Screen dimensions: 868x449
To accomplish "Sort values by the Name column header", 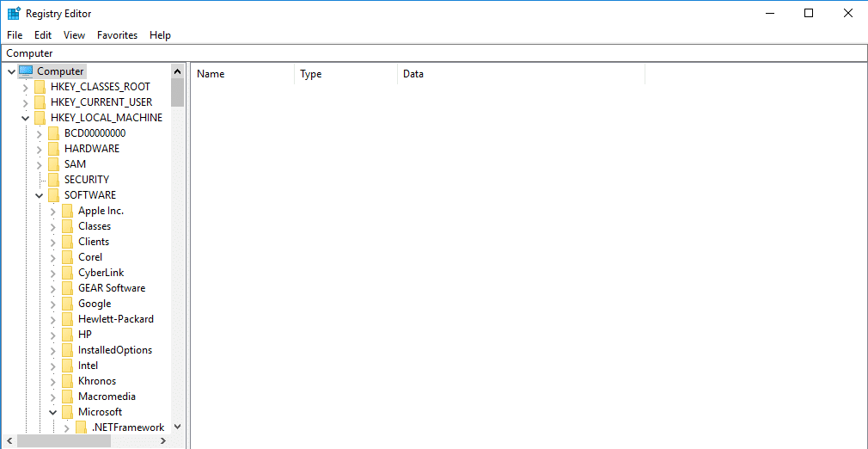I will (241, 74).
